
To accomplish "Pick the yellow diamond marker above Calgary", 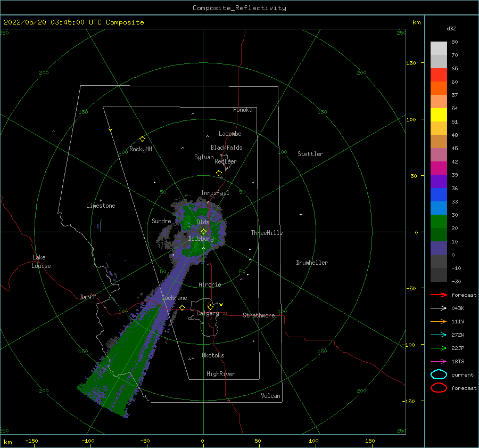I will 210,307.
